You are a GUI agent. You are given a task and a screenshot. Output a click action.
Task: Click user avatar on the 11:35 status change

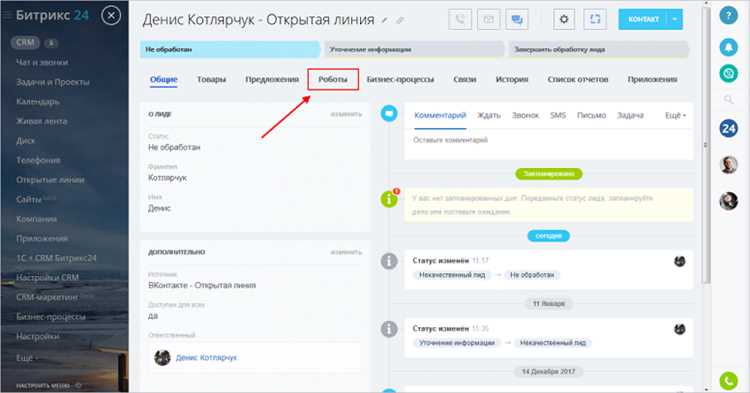coord(679,329)
